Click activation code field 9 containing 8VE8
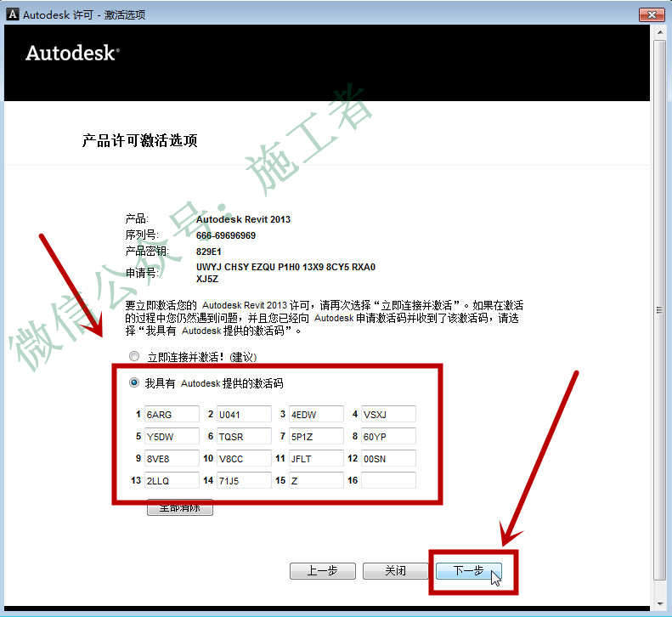This screenshot has height=617, width=672. pyautogui.click(x=172, y=458)
